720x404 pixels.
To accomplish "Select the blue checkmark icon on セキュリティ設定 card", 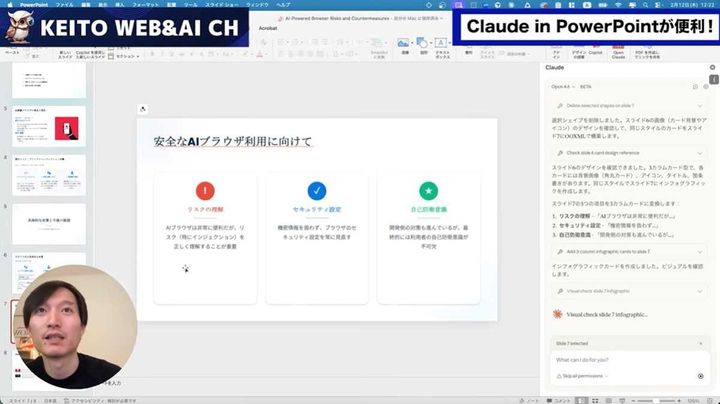I will tap(317, 191).
